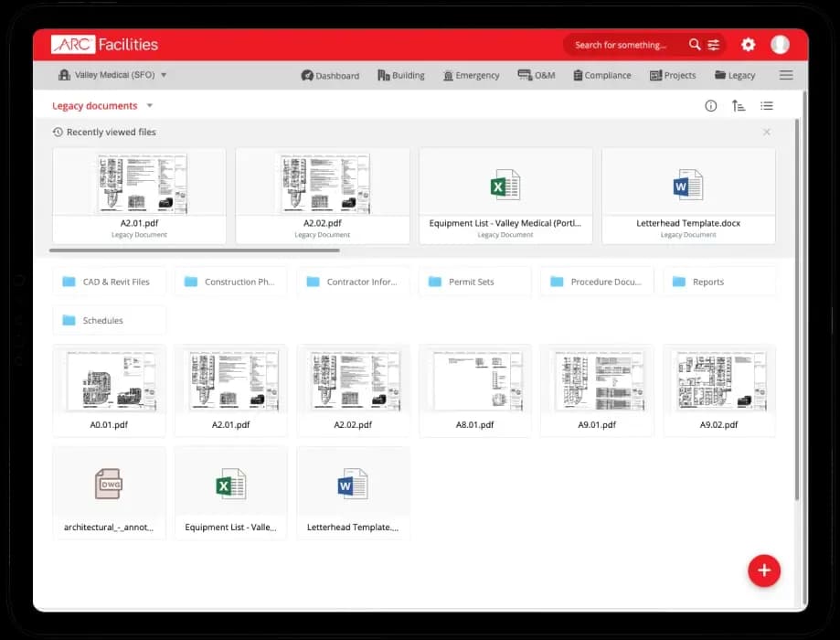
Task: Open the A8.01.pdf document thumbnail
Action: [x=474, y=381]
